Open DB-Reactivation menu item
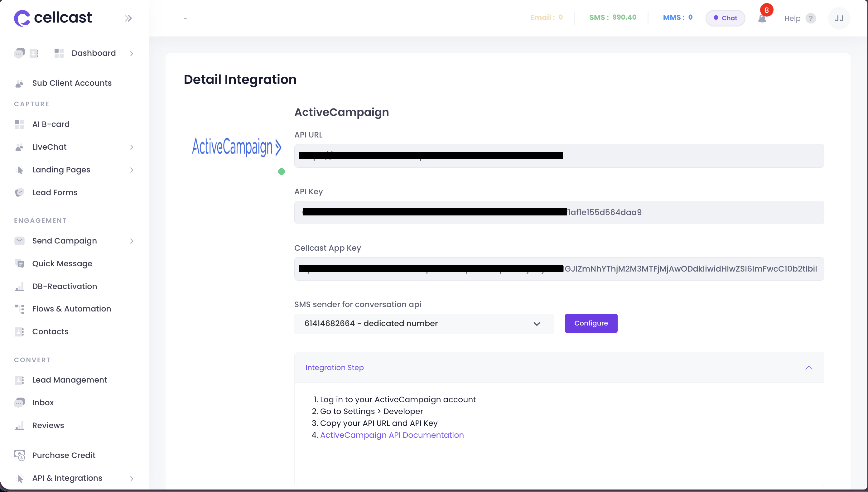 (65, 286)
